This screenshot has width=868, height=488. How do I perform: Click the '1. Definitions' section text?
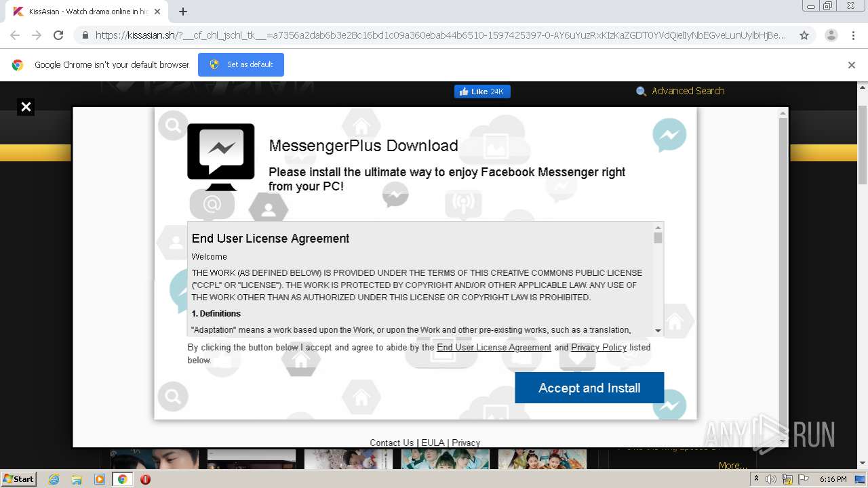[x=216, y=314]
